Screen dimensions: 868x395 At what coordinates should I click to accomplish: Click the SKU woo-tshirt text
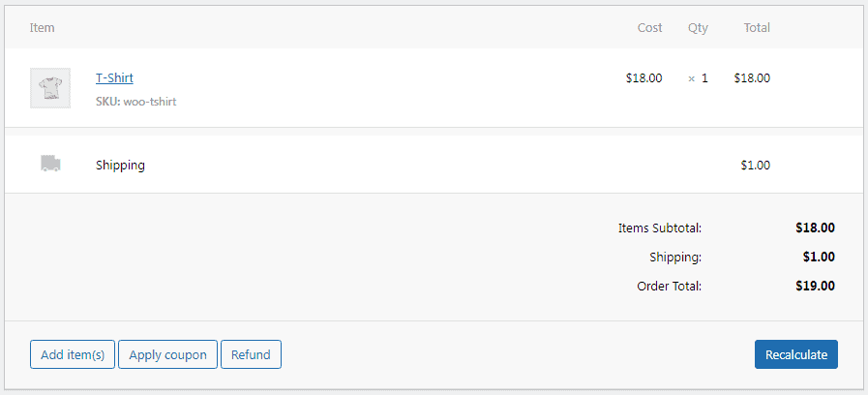pyautogui.click(x=136, y=102)
